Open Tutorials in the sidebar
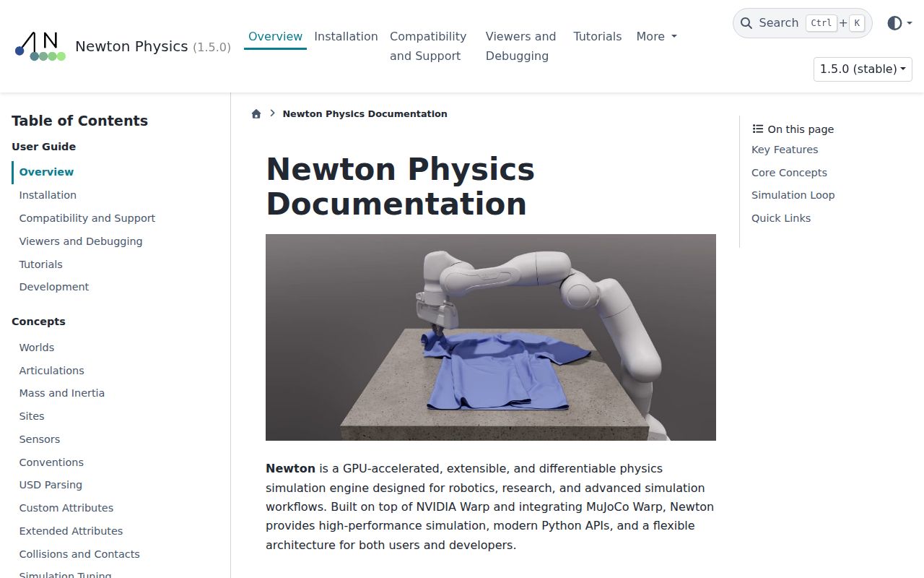This screenshot has width=924, height=578. (x=40, y=264)
